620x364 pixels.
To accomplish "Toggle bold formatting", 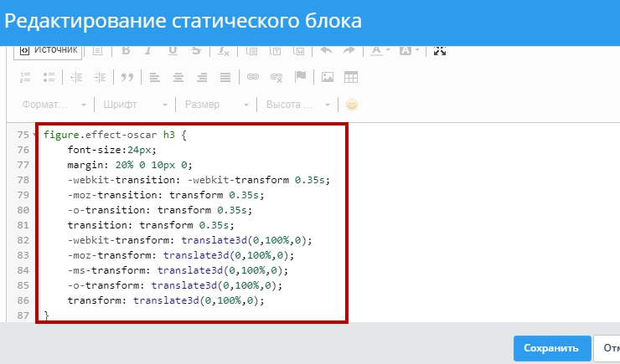I will pyautogui.click(x=127, y=50).
